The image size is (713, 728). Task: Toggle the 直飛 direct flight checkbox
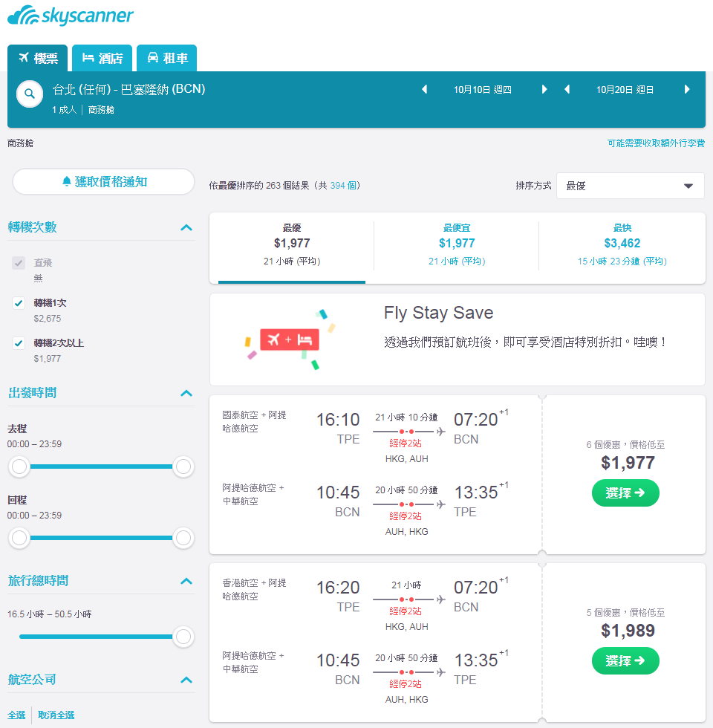(19, 263)
